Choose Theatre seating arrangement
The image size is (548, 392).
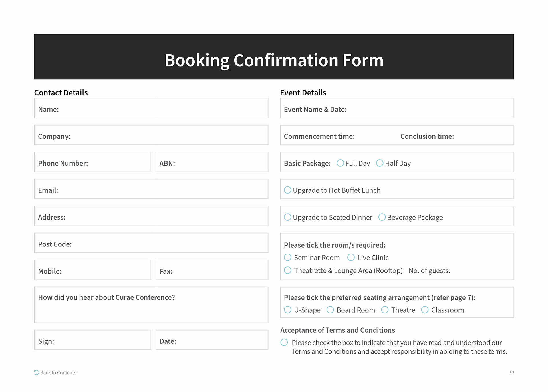[x=385, y=310]
